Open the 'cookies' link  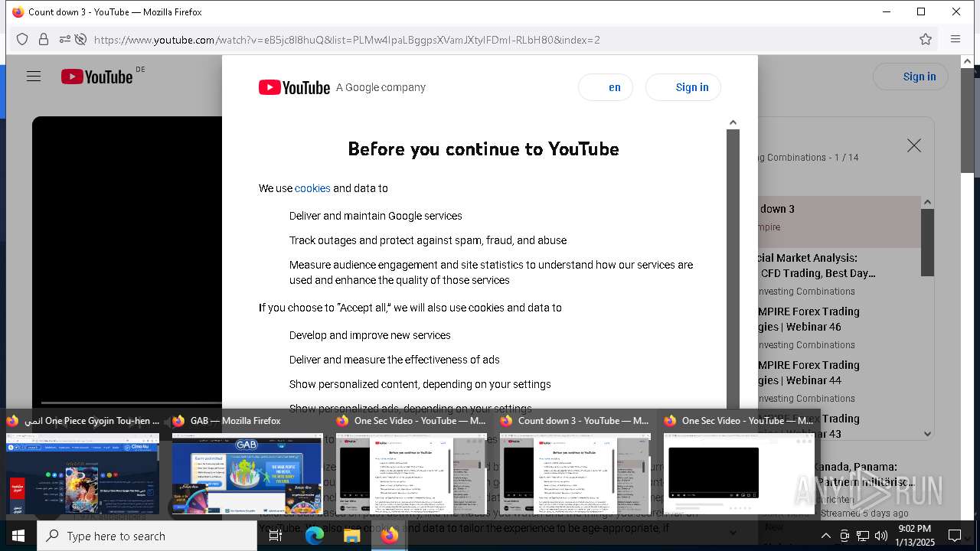click(x=312, y=188)
